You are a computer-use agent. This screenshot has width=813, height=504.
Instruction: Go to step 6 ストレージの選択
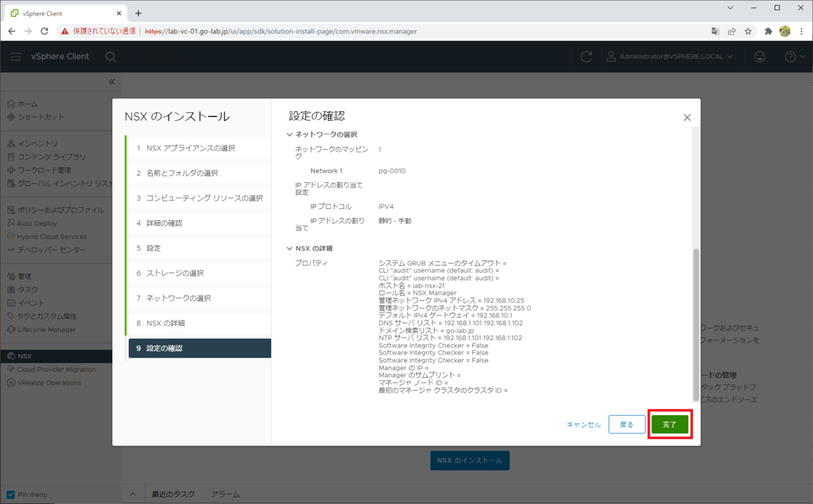pos(199,273)
